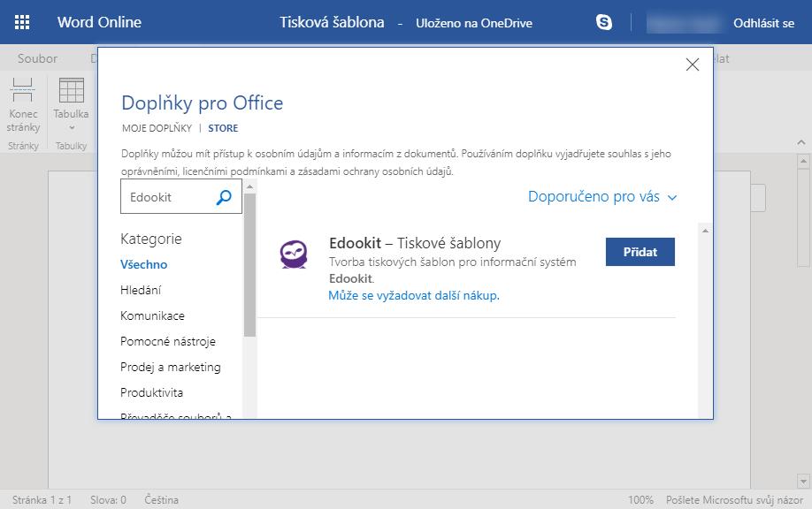
Task: Click Stránka 1 z 1 status
Action: pos(42,500)
